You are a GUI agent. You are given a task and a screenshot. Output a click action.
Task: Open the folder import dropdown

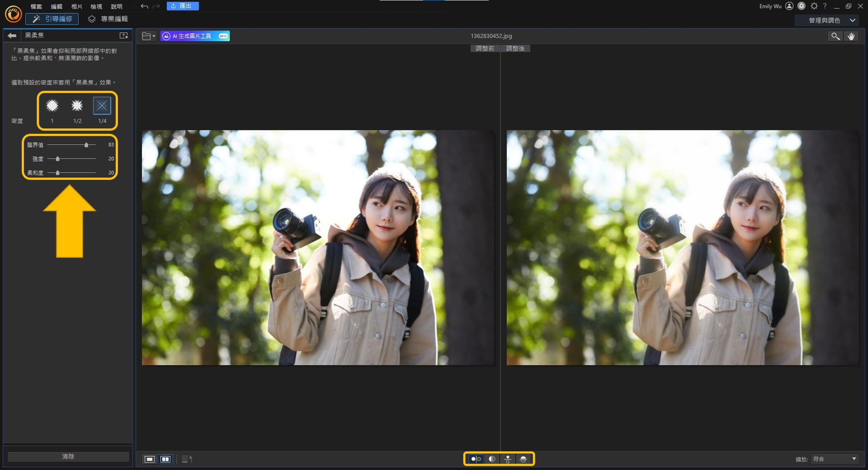(149, 36)
